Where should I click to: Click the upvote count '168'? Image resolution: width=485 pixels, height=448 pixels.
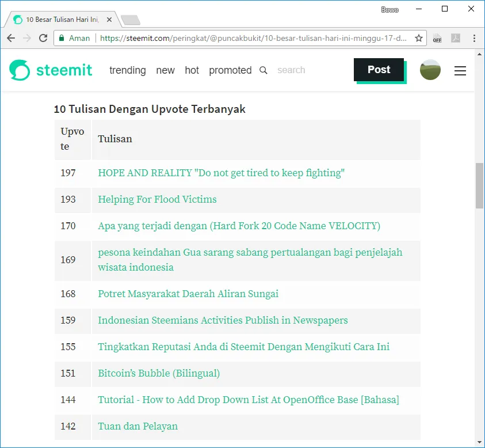pos(68,294)
